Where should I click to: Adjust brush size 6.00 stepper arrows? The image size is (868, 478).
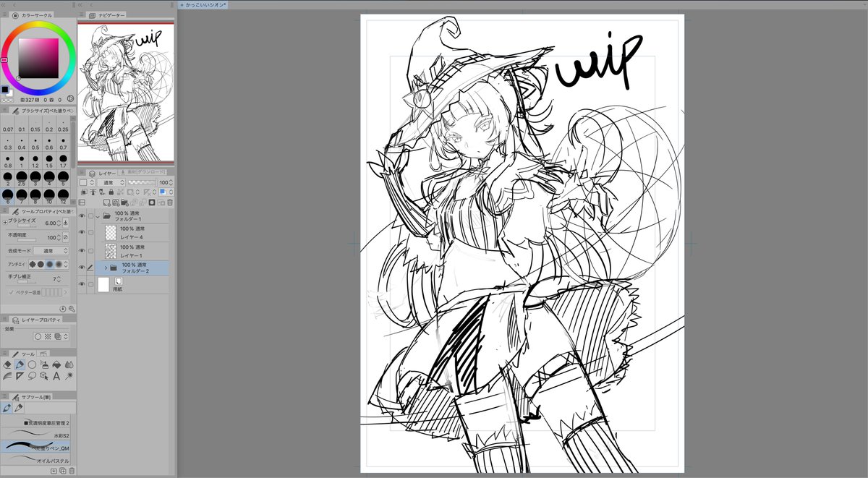point(58,223)
